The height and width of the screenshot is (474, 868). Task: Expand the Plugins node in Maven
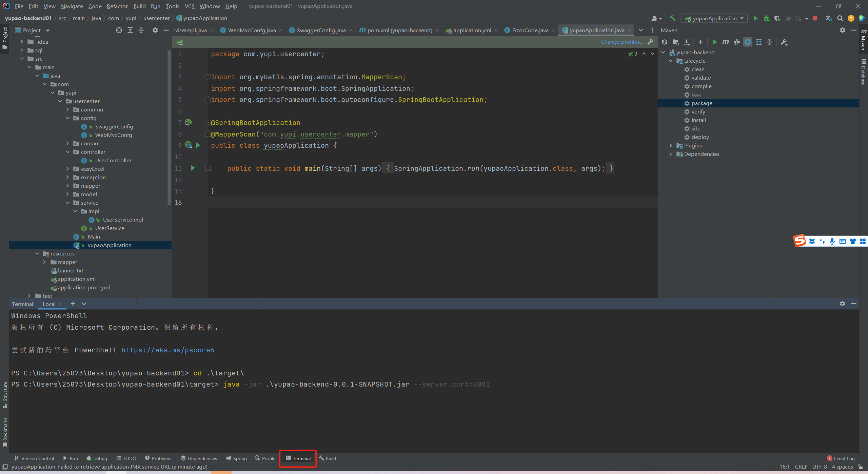click(671, 146)
